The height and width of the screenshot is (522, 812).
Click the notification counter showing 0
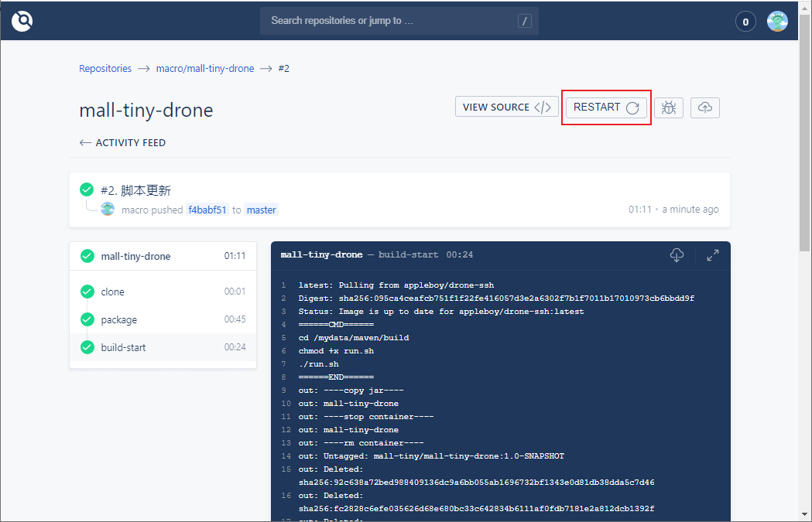(745, 22)
